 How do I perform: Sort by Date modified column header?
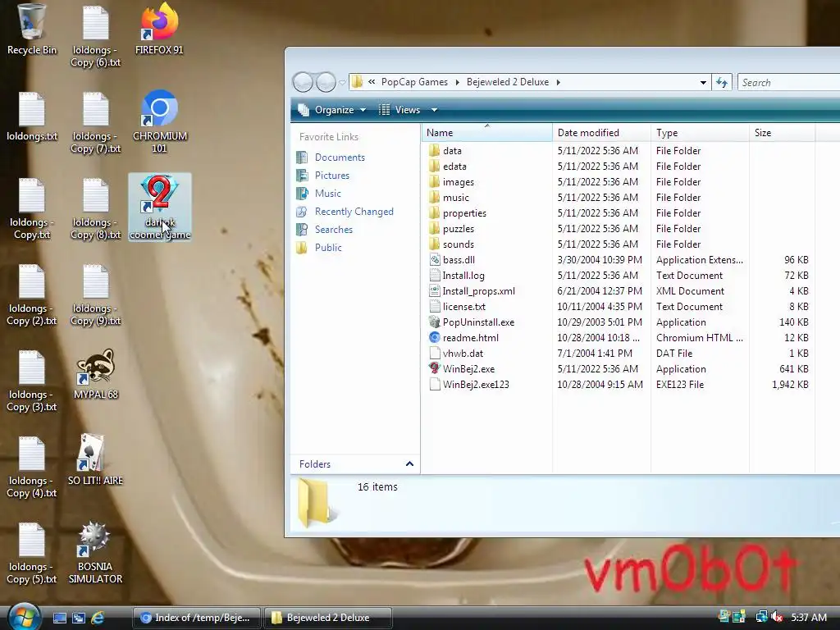coord(601,132)
